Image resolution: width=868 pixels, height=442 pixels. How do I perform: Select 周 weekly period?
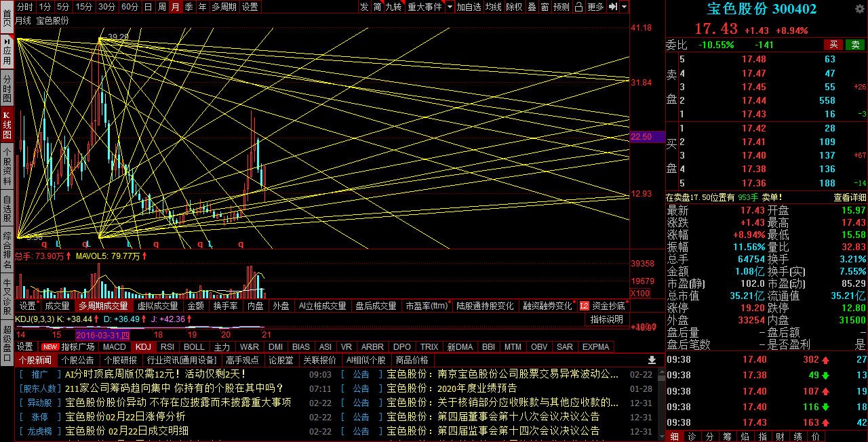point(161,7)
